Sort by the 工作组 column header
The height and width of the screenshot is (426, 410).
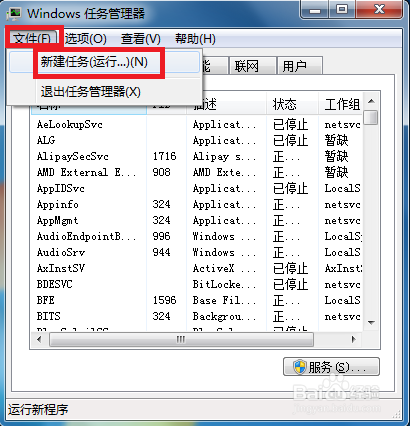click(340, 104)
